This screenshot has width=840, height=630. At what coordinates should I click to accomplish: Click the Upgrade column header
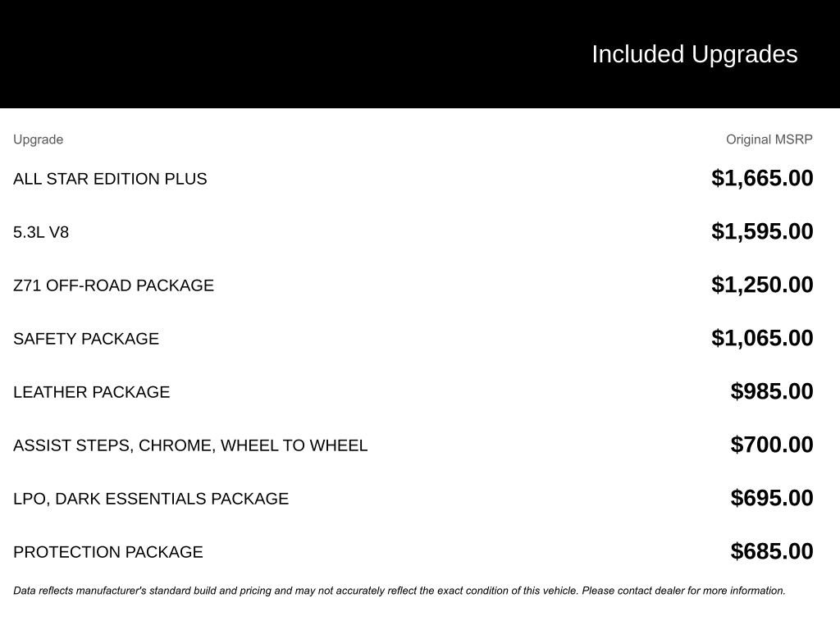pyautogui.click(x=38, y=139)
